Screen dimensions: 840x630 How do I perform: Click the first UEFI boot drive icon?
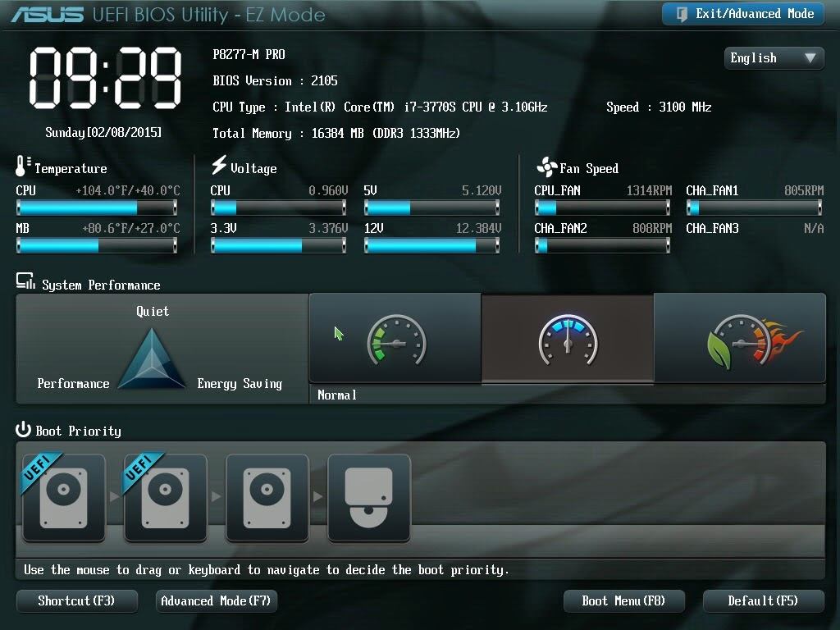click(63, 499)
